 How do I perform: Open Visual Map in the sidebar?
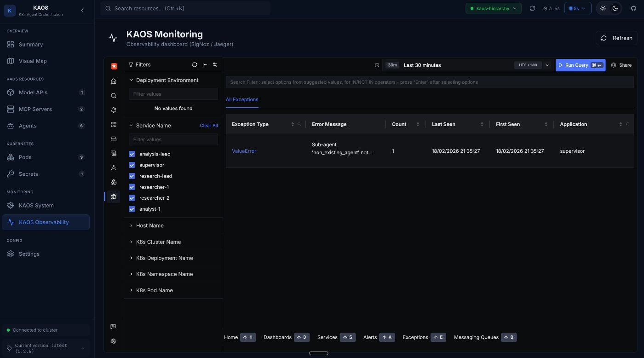coord(33,61)
